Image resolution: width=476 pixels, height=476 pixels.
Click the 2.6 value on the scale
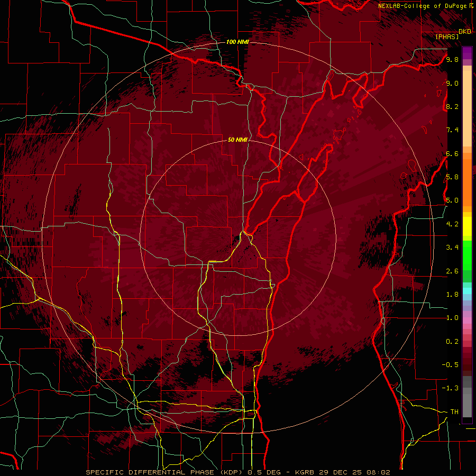click(452, 271)
